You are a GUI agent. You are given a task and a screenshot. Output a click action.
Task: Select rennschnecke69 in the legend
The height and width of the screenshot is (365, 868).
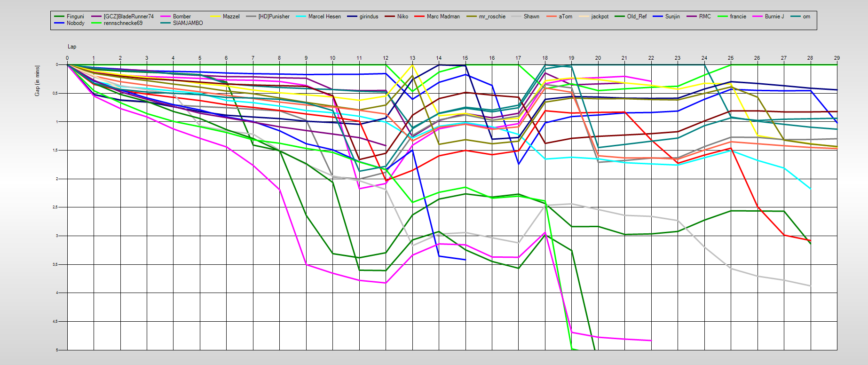tap(123, 23)
